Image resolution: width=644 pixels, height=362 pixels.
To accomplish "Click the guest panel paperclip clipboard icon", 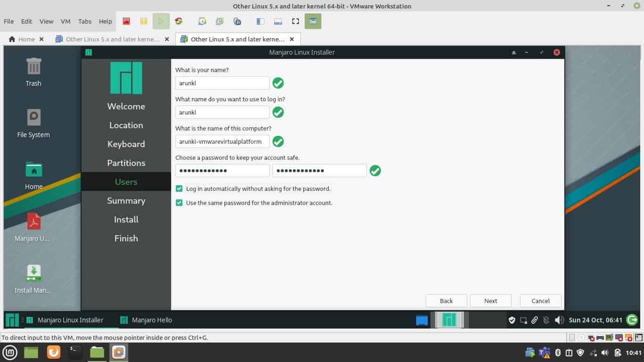I will [535, 320].
